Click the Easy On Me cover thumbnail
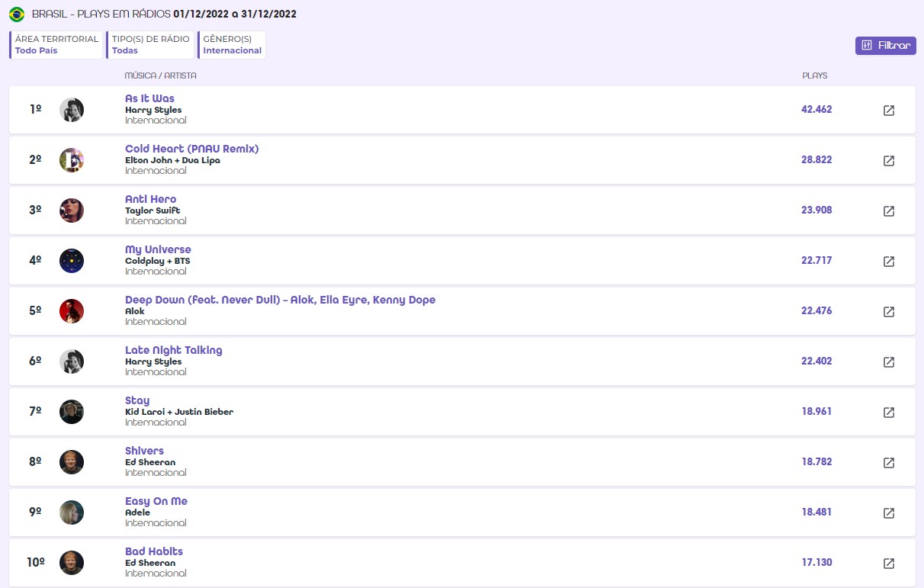Viewport: 924px width, 588px height. (72, 512)
